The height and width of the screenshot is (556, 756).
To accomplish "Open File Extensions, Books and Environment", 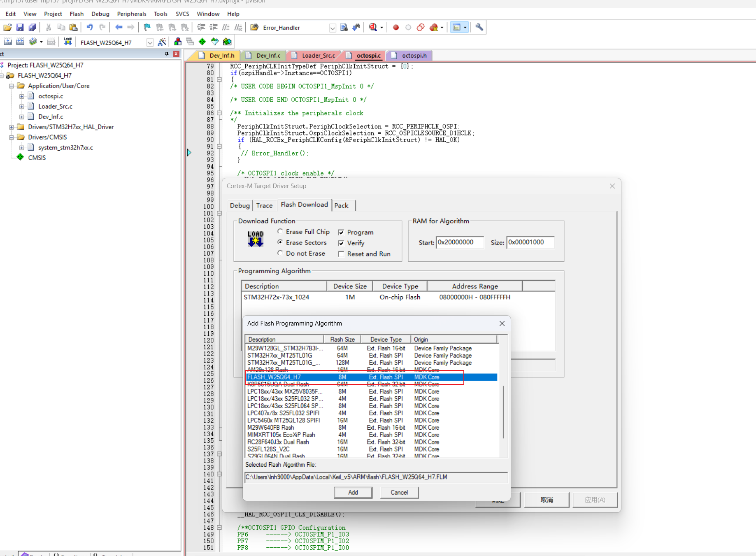I will pyautogui.click(x=178, y=42).
